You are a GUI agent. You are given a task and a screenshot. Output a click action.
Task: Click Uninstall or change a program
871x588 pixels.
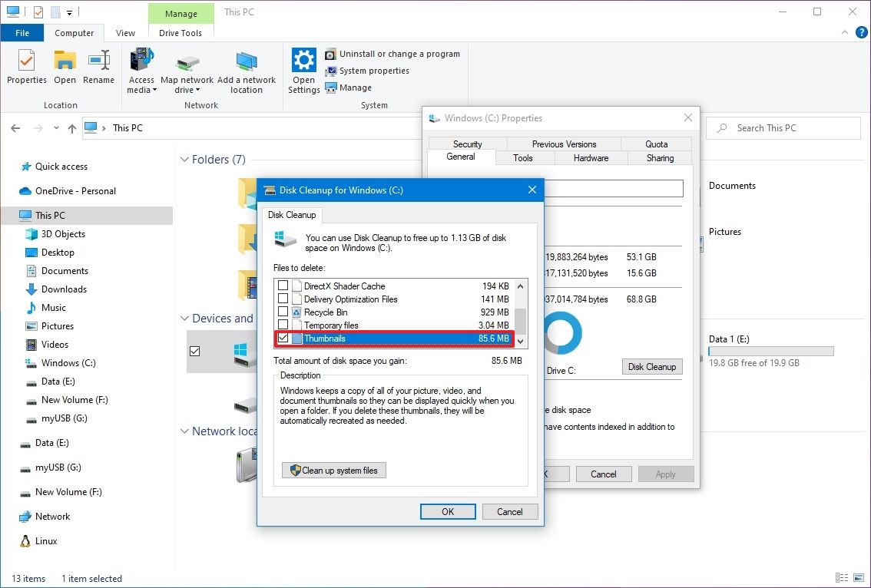coord(393,54)
